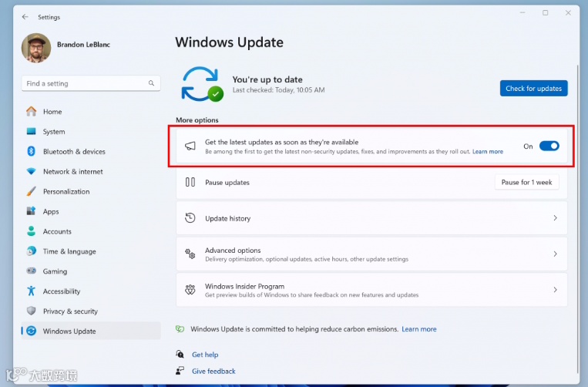Click the Bluetooth icon in sidebar

tap(31, 151)
